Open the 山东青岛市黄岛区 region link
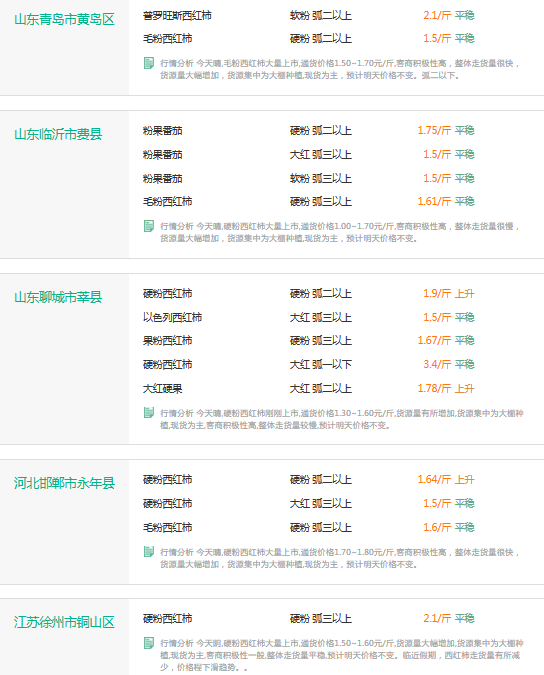Screen dimensions: 544x675 tap(65, 19)
